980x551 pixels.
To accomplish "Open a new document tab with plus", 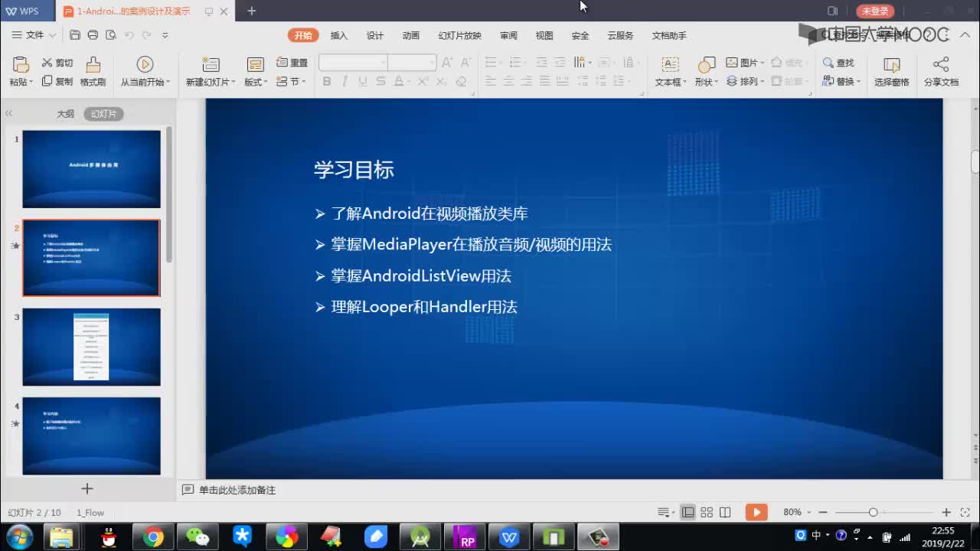I will pos(251,11).
